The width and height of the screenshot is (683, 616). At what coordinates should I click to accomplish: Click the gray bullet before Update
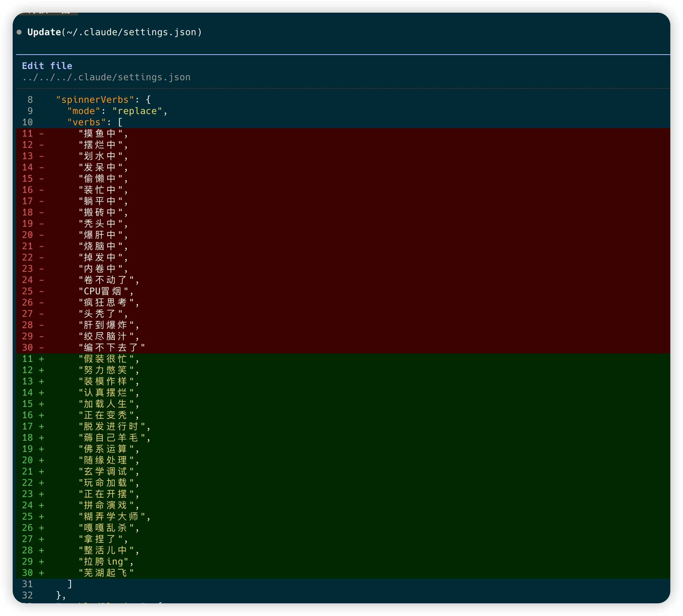(x=19, y=32)
